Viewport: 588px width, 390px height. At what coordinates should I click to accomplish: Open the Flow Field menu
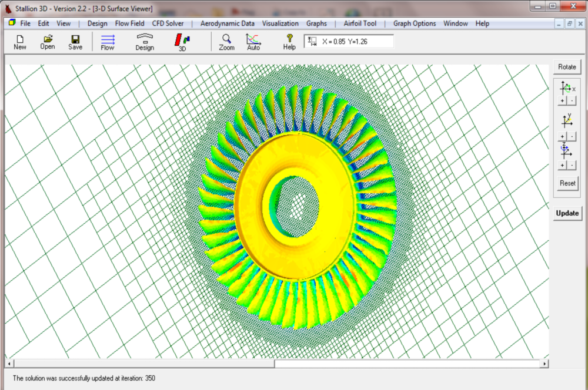pos(130,23)
